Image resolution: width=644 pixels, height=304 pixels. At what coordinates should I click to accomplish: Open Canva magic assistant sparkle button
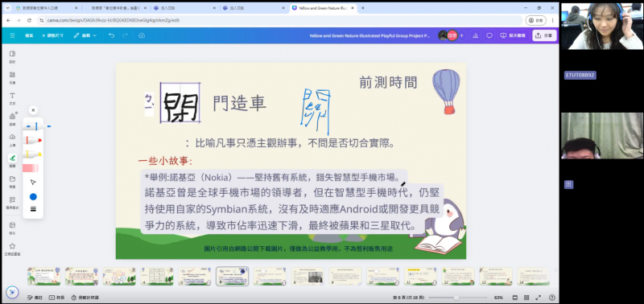coord(12,292)
